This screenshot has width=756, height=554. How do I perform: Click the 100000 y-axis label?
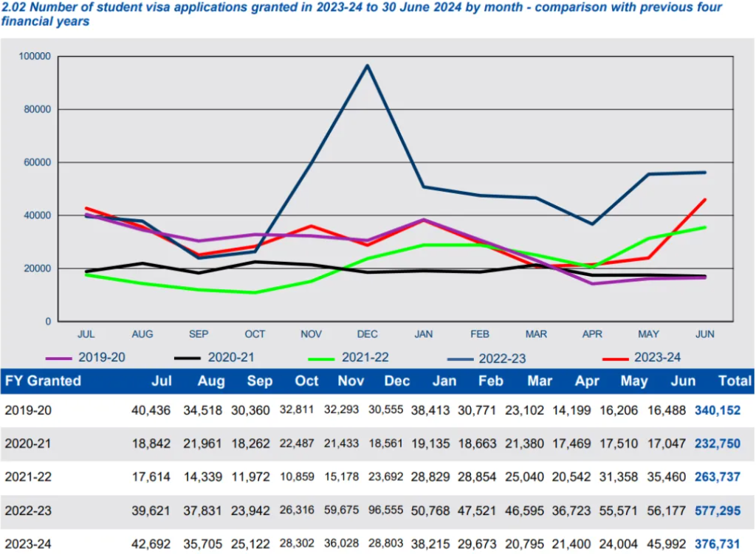click(35, 56)
